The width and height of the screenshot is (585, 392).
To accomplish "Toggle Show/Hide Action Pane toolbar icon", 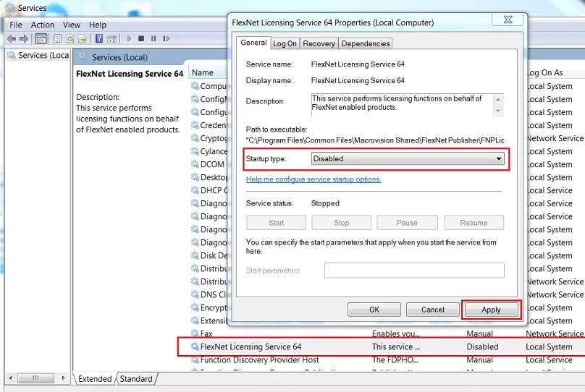I will pyautogui.click(x=111, y=38).
